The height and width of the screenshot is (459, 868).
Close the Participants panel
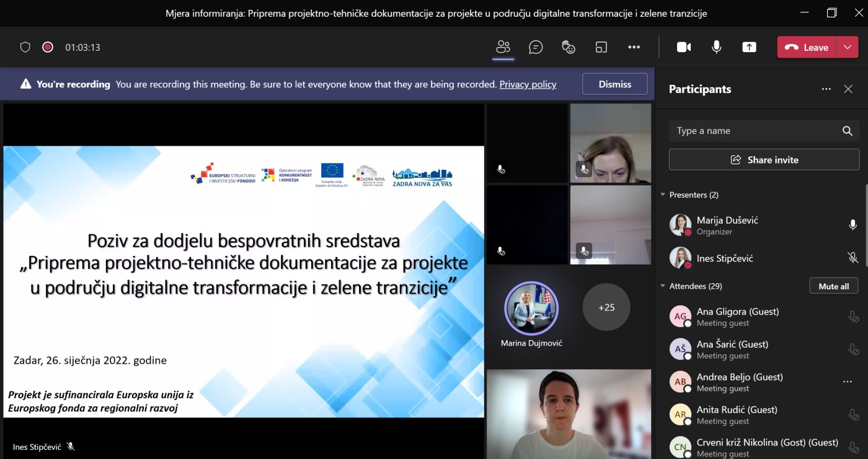click(x=848, y=89)
